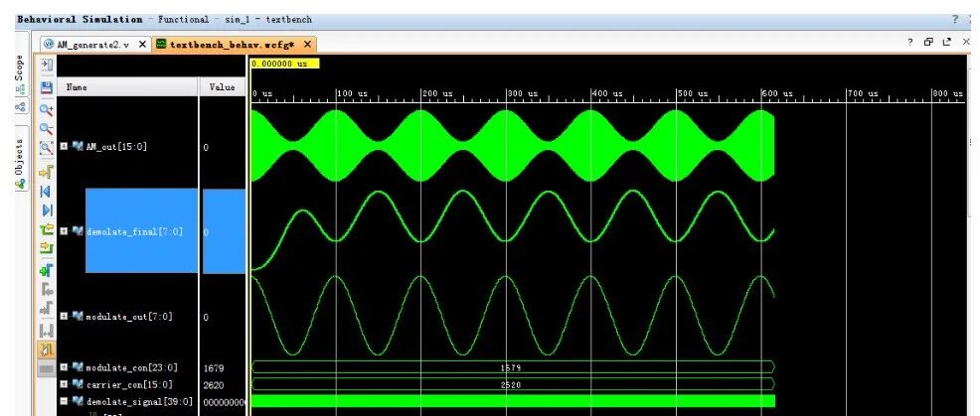Click the modulate_con bus value in waveform
The image size is (980, 416).
tap(511, 368)
